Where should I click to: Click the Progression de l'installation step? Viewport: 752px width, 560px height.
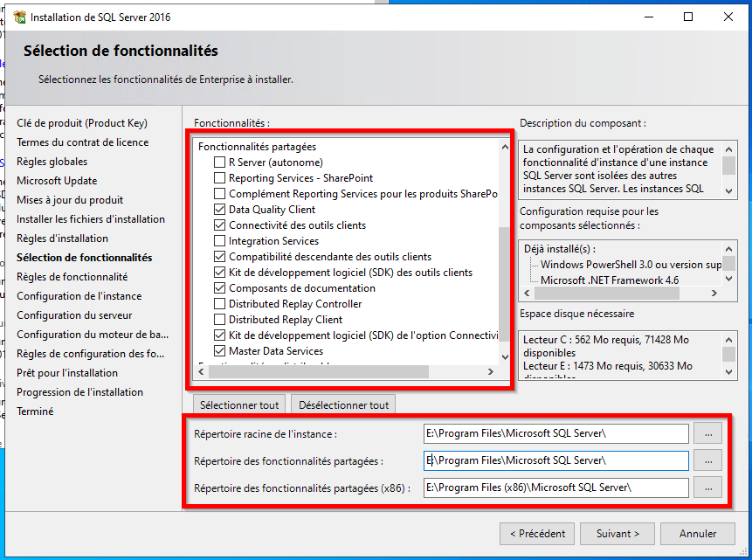pyautogui.click(x=79, y=391)
